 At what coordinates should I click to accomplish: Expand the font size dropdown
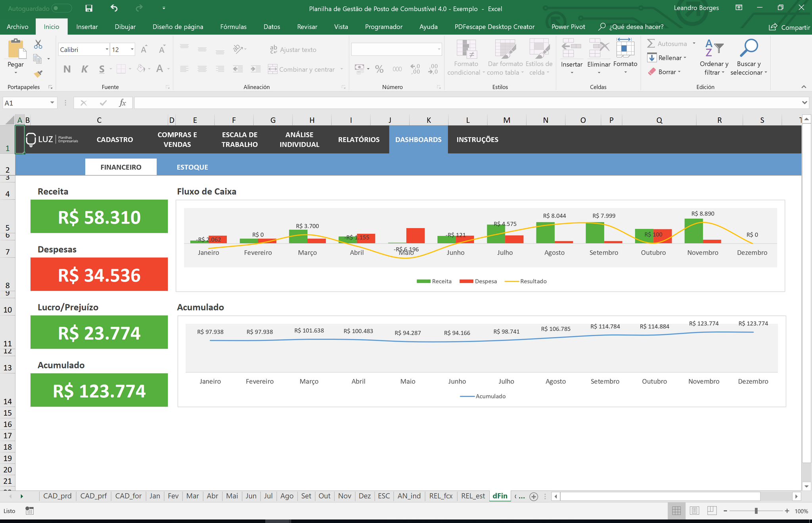point(132,50)
